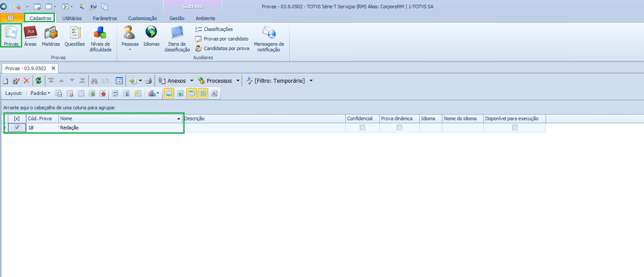Open the Áreas ribbon icon
Image resolution: width=644 pixels, height=277 pixels.
pos(30,36)
